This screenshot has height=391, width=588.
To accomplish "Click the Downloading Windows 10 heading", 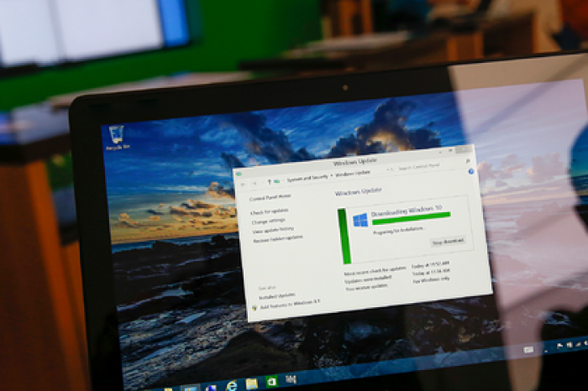I will [406, 211].
